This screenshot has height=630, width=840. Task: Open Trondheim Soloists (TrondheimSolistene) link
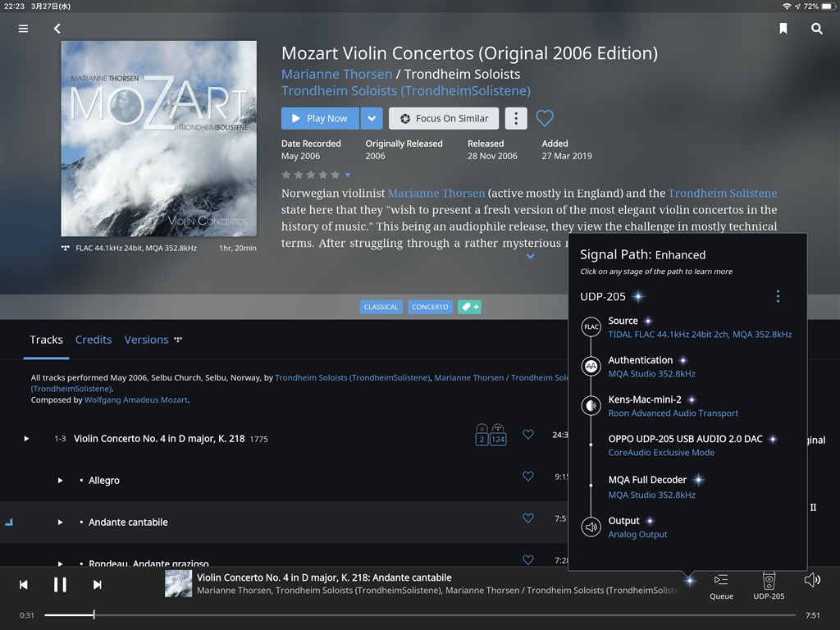point(405,90)
